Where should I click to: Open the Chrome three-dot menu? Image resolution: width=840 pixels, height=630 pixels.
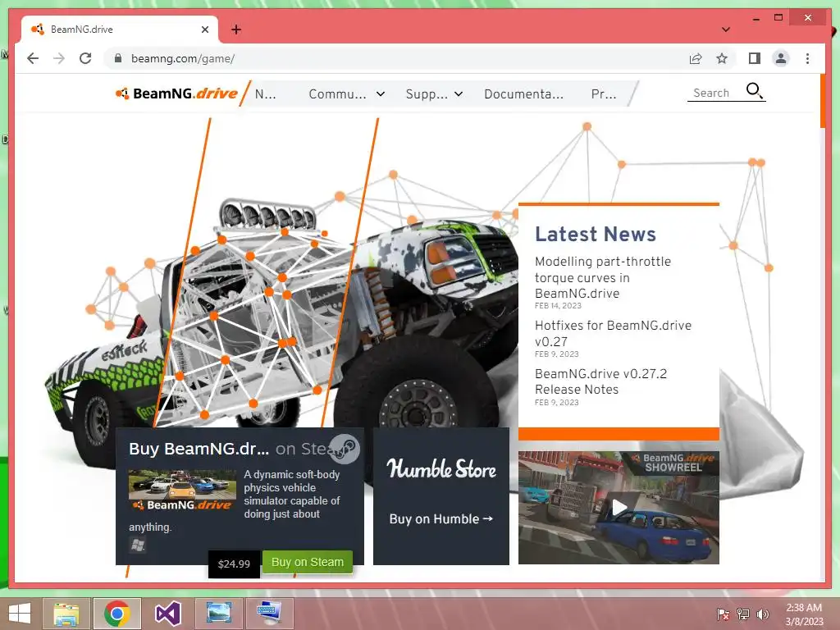point(807,58)
